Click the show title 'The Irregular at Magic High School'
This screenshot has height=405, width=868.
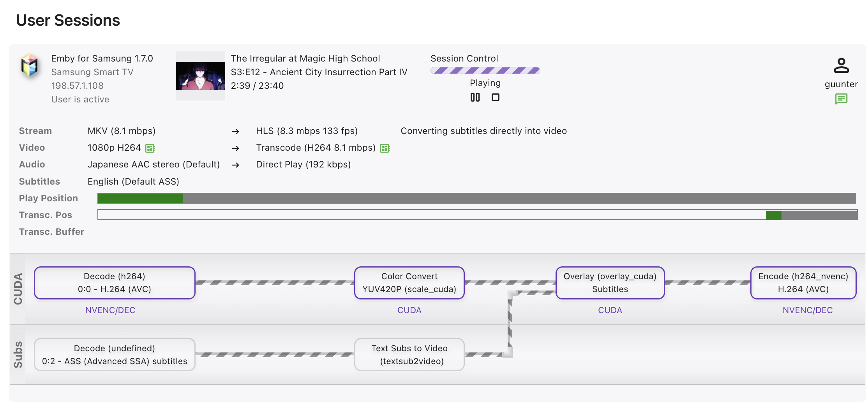pyautogui.click(x=305, y=58)
